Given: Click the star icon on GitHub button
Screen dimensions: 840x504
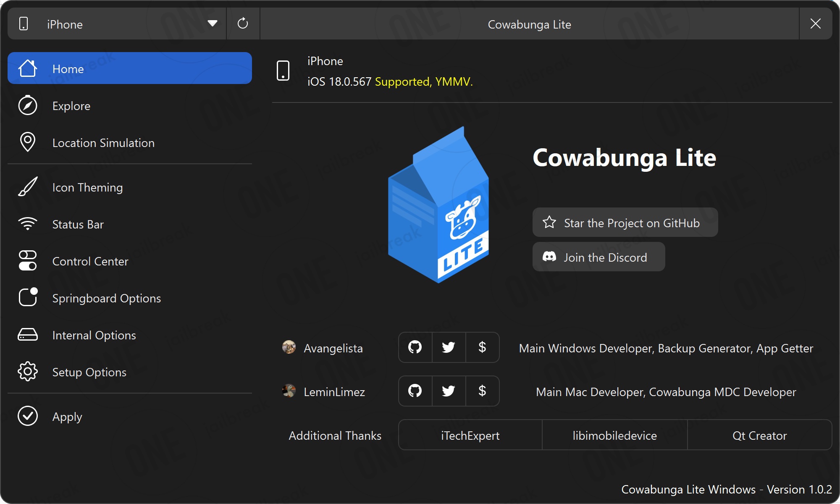Looking at the screenshot, I should point(549,222).
